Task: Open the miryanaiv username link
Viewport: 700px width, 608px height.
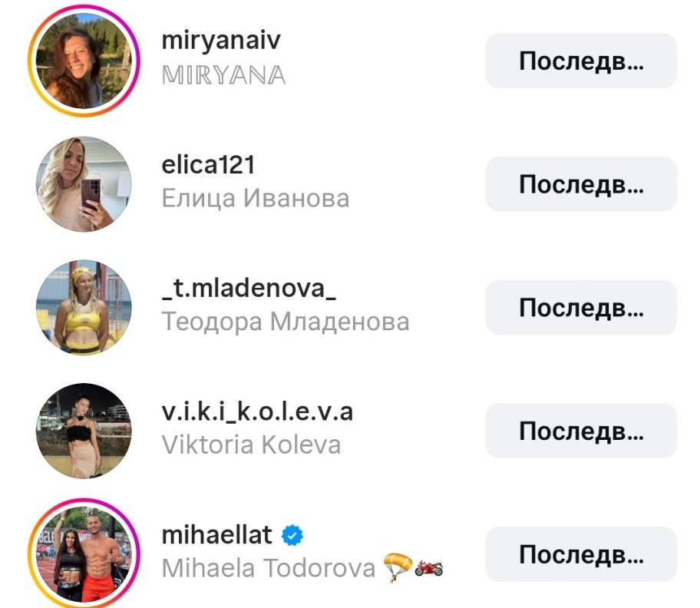Action: [221, 41]
